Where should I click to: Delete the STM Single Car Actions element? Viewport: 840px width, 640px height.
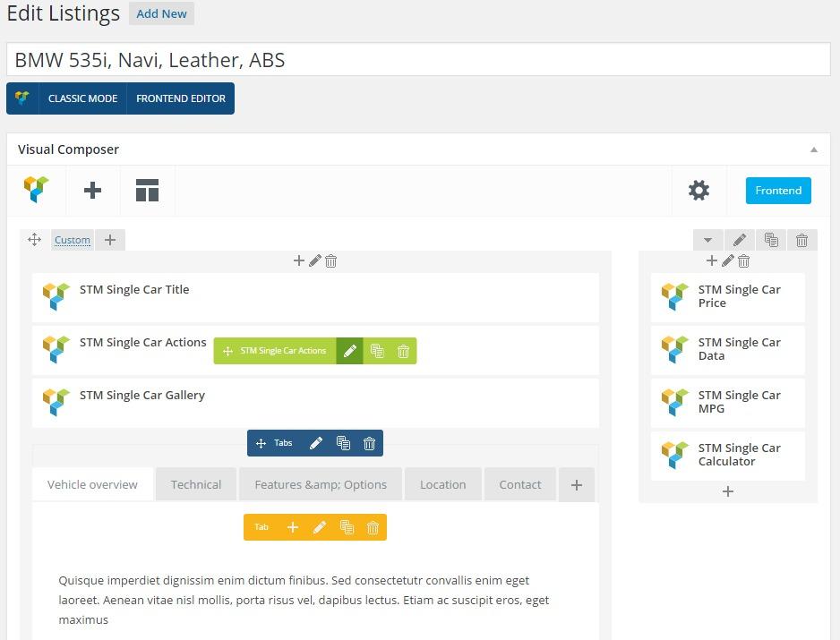click(x=403, y=351)
